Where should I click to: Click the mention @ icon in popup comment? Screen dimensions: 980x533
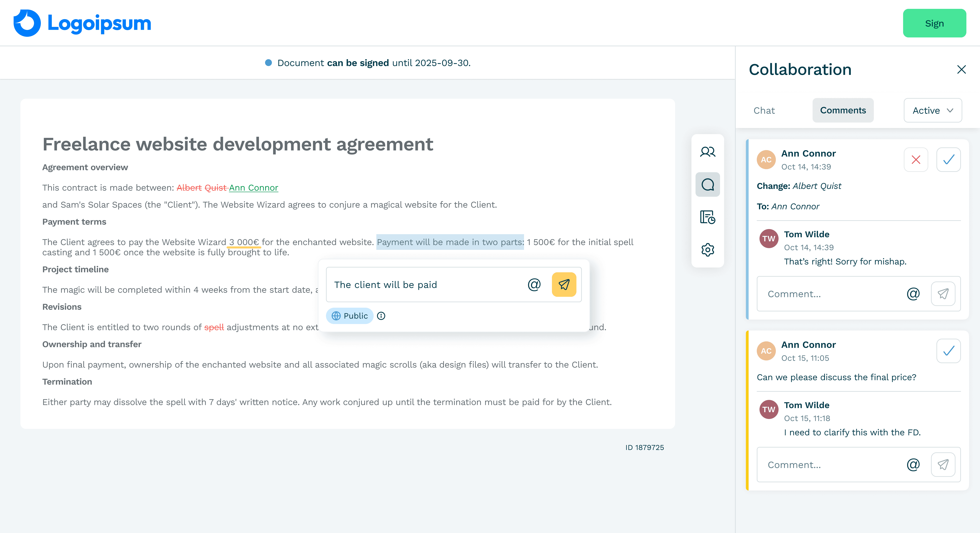click(534, 285)
